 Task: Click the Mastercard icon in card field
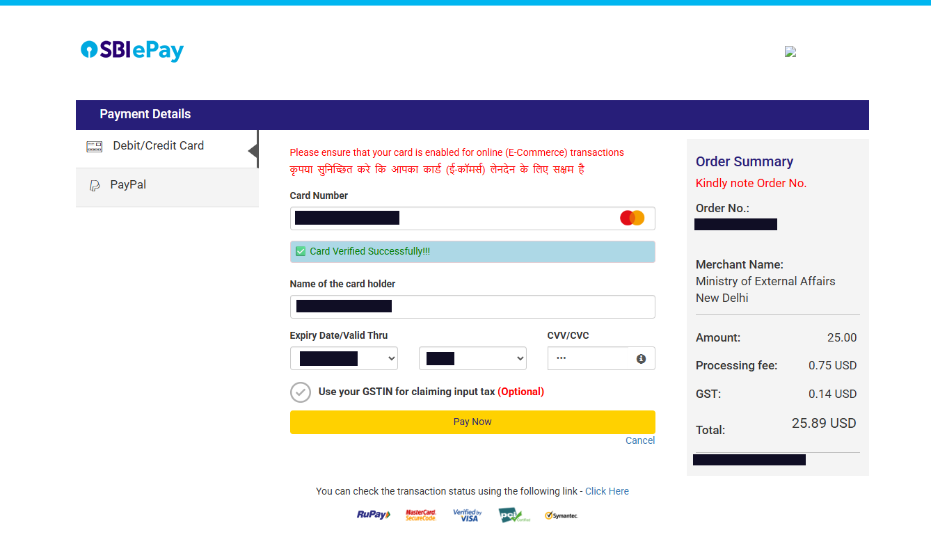(632, 218)
